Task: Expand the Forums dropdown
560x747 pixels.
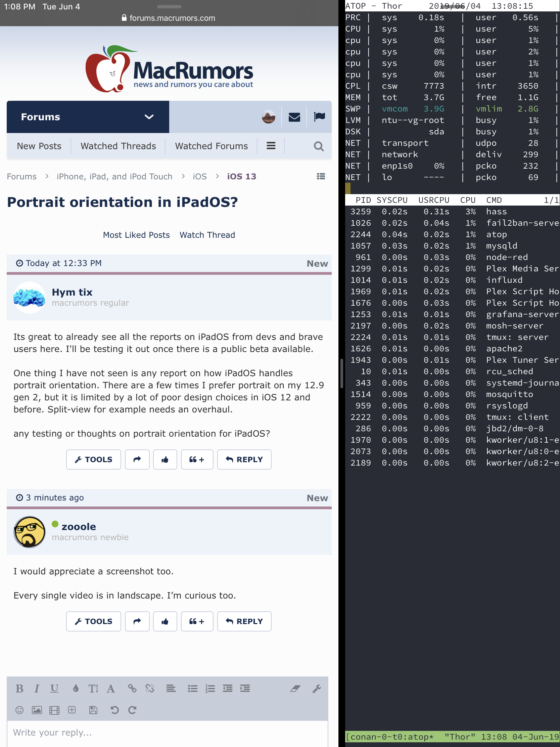Action: (x=88, y=117)
